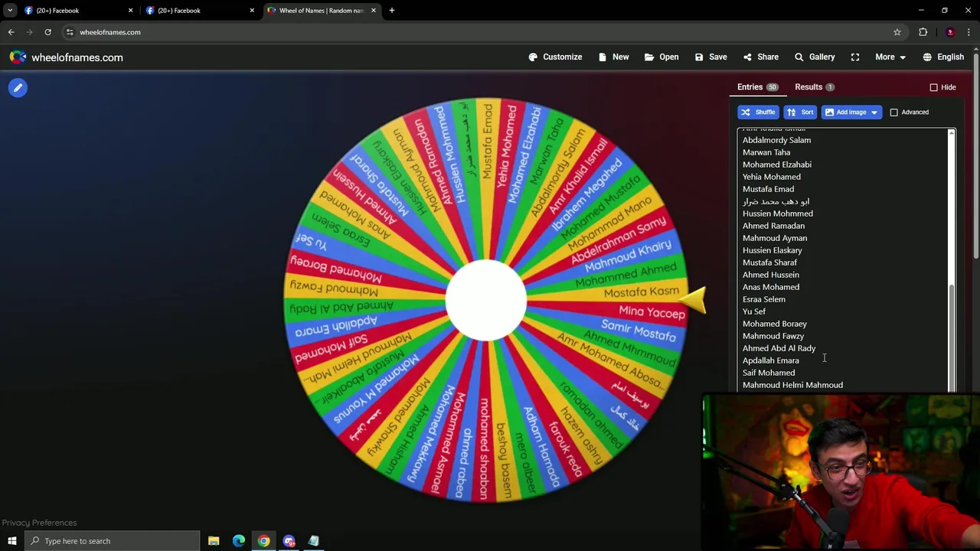Open Google Chrome from the taskbar
The image size is (980, 551).
(263, 541)
